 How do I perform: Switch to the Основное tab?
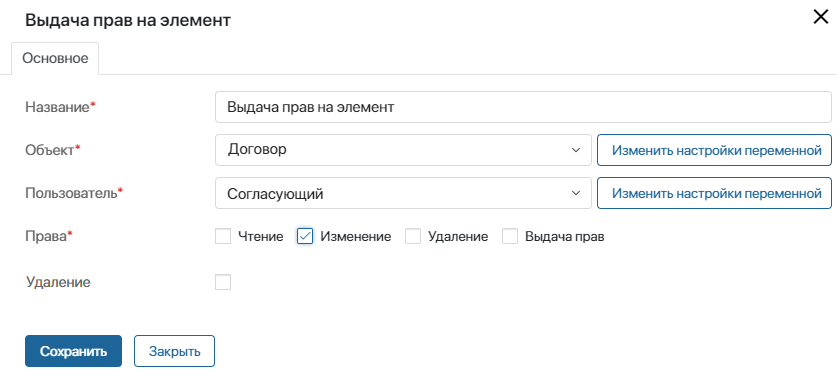(55, 58)
